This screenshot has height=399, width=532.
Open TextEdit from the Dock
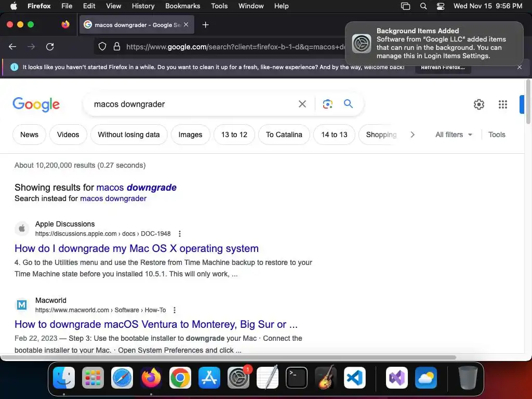point(268,378)
